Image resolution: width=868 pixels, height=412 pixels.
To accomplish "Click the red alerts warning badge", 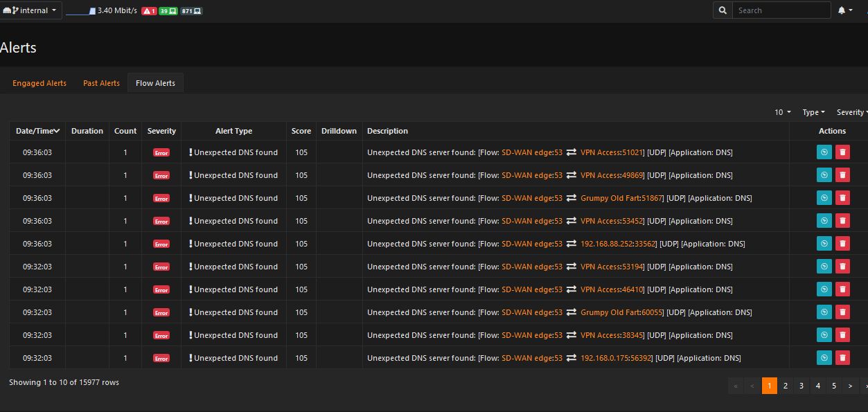I will (148, 11).
